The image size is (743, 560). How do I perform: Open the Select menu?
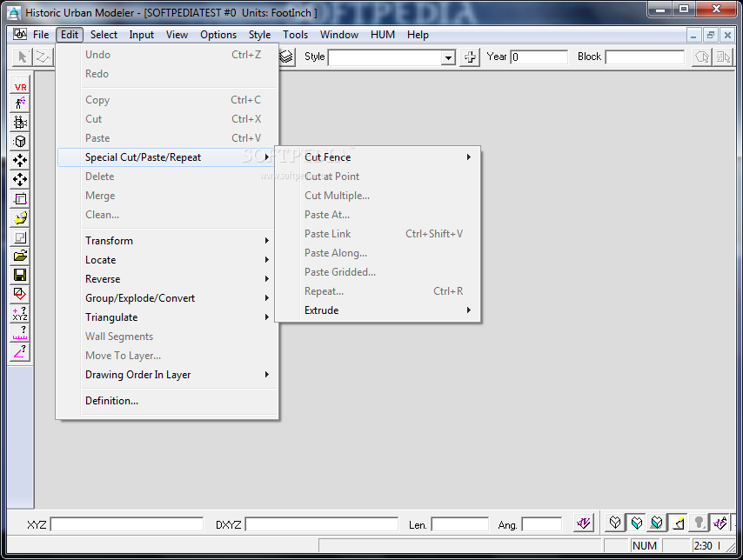(104, 35)
